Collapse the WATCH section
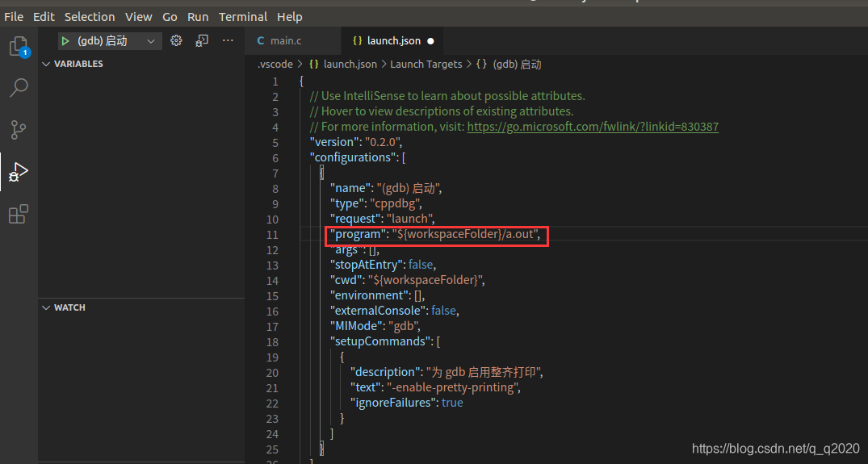This screenshot has width=868, height=464. click(46, 307)
